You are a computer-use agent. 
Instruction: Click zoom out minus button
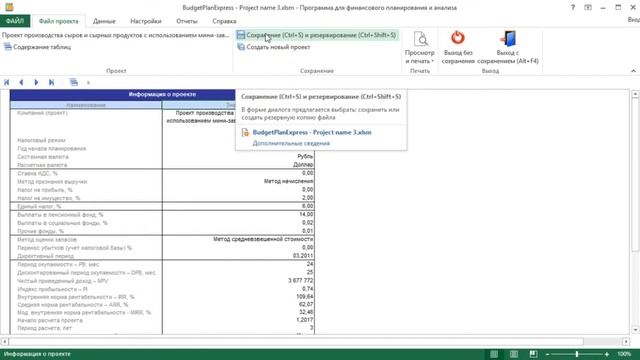547,354
